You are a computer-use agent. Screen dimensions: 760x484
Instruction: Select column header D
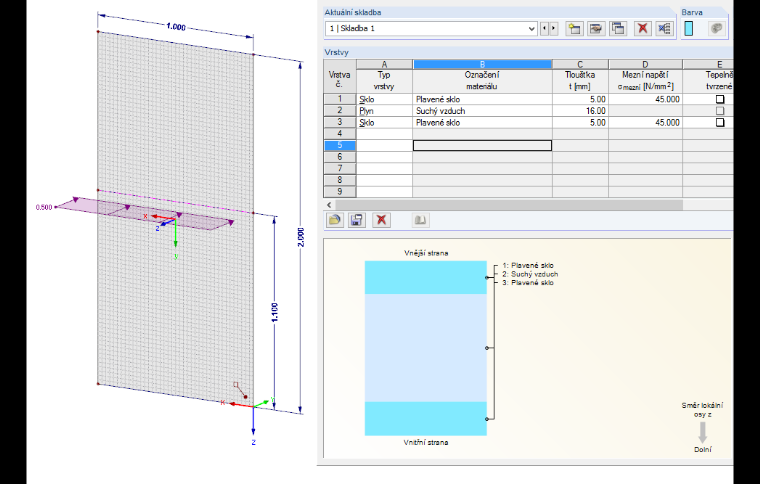(x=646, y=64)
